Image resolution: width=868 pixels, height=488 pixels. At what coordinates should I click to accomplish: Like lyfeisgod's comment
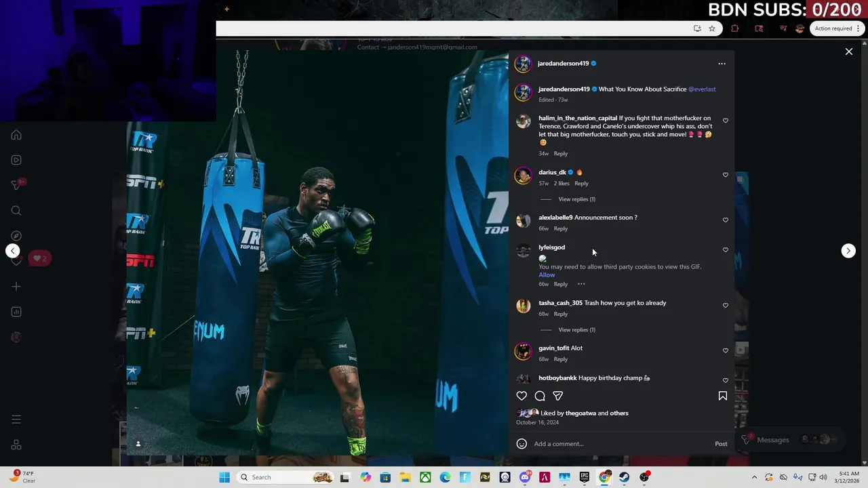click(726, 250)
